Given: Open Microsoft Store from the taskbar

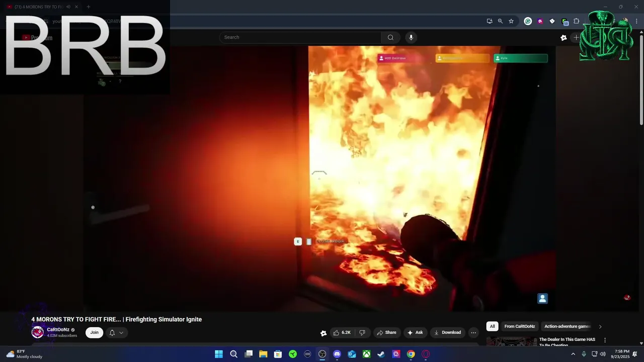Looking at the screenshot, I should (278, 354).
